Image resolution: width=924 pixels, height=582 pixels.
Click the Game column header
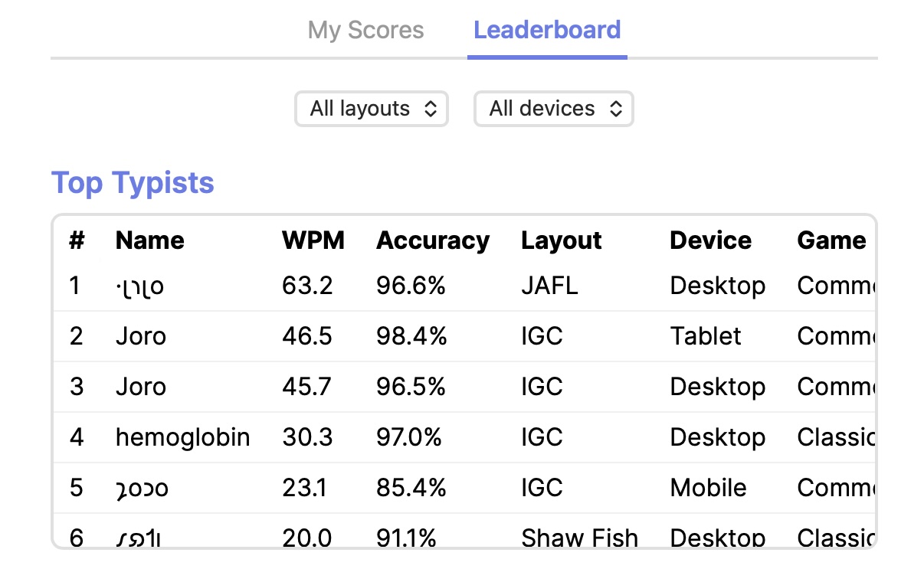(831, 240)
